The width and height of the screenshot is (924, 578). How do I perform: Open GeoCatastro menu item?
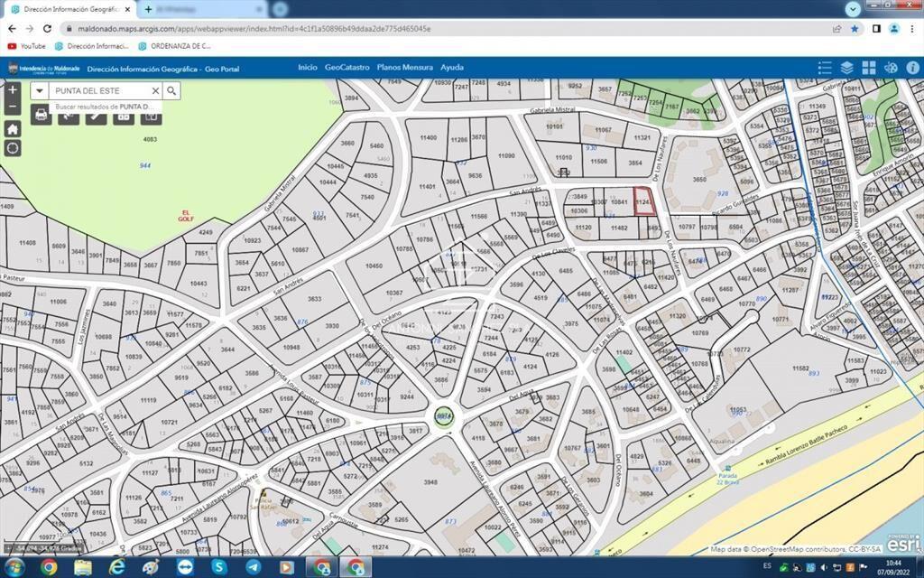(347, 67)
